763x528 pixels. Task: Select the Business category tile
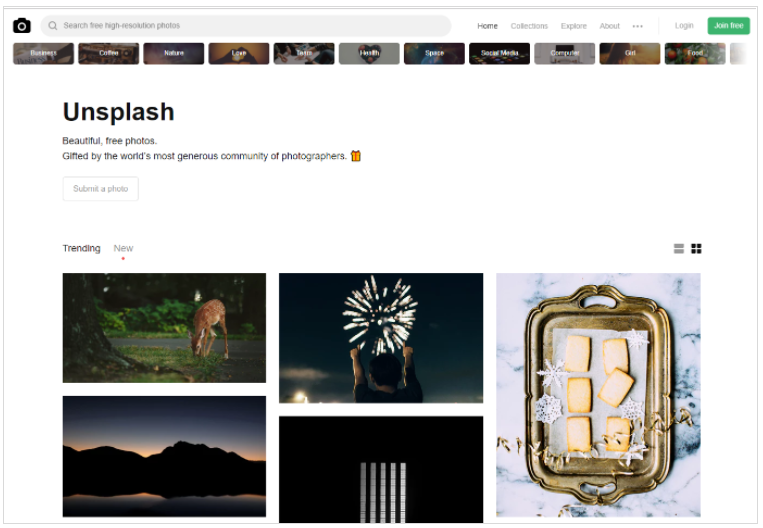coord(43,53)
